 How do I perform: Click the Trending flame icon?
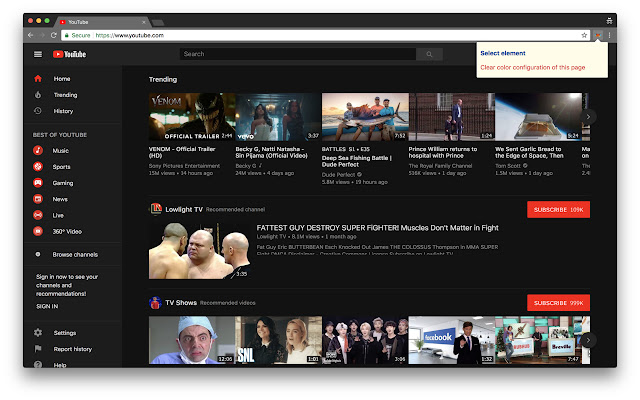point(38,95)
